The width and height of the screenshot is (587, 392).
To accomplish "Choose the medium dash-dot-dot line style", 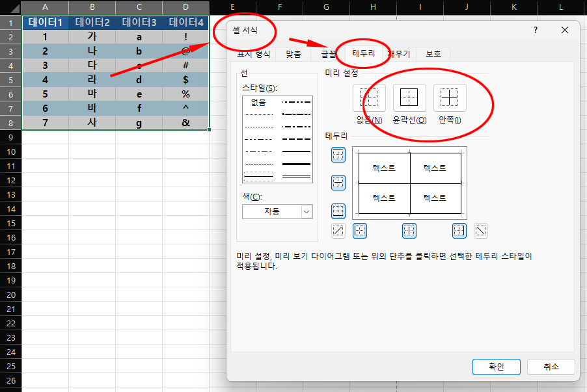I will [x=296, y=102].
